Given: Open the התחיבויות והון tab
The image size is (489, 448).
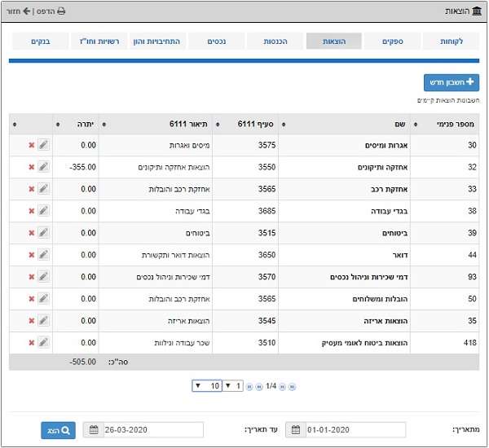Looking at the screenshot, I should pyautogui.click(x=157, y=42).
